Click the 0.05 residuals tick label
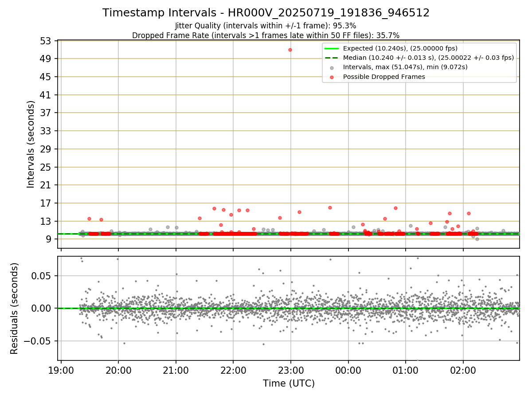This screenshot has height=399, width=532. pos(43,276)
